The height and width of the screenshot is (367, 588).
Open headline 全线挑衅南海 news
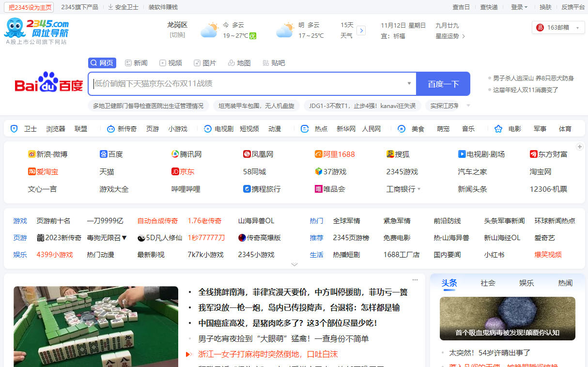click(303, 292)
